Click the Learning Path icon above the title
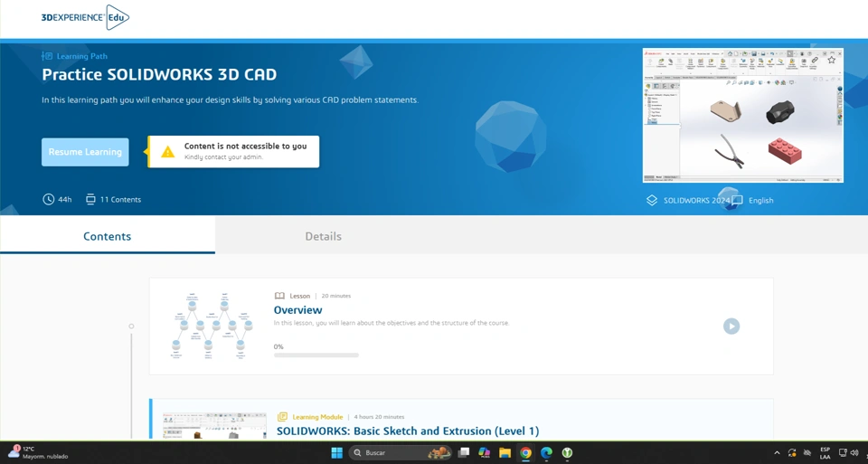Viewport: 868px width, 464px height. (x=47, y=56)
